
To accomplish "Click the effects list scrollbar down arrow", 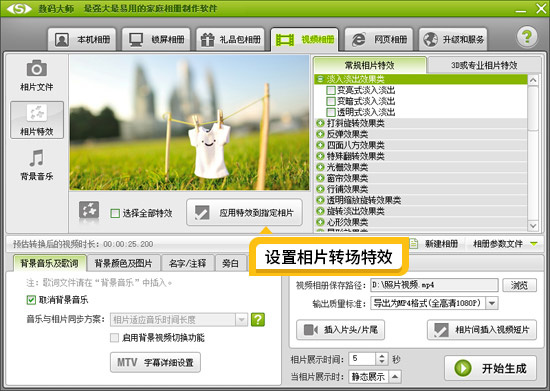I will 533,226.
